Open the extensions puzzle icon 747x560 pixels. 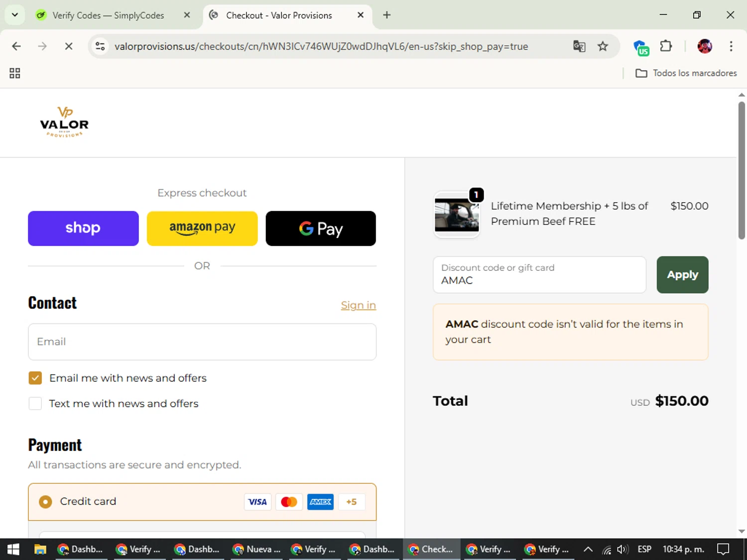coord(666,46)
